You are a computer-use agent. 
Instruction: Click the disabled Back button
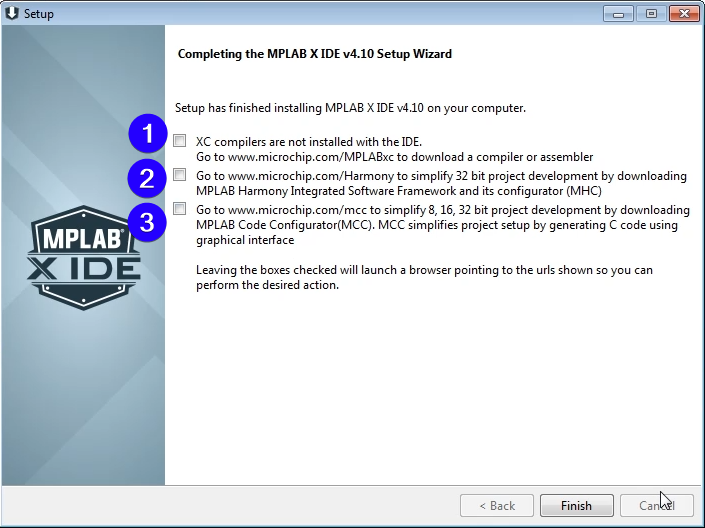pos(497,506)
